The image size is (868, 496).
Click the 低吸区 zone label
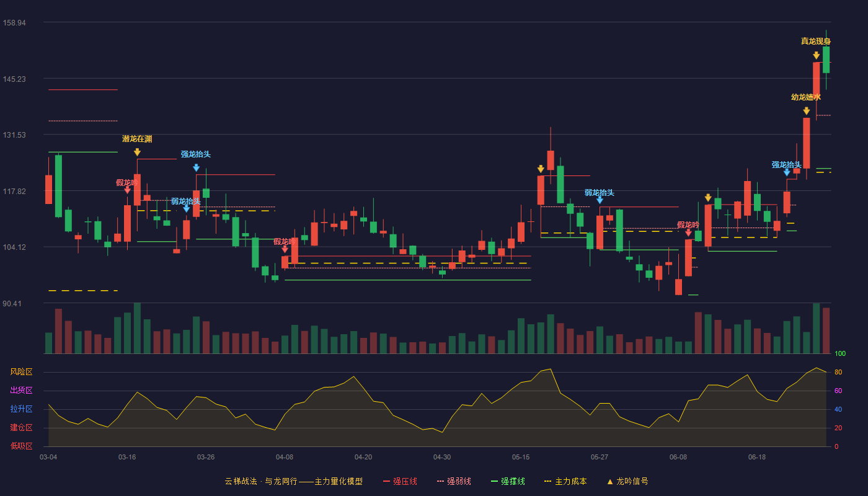click(x=21, y=446)
